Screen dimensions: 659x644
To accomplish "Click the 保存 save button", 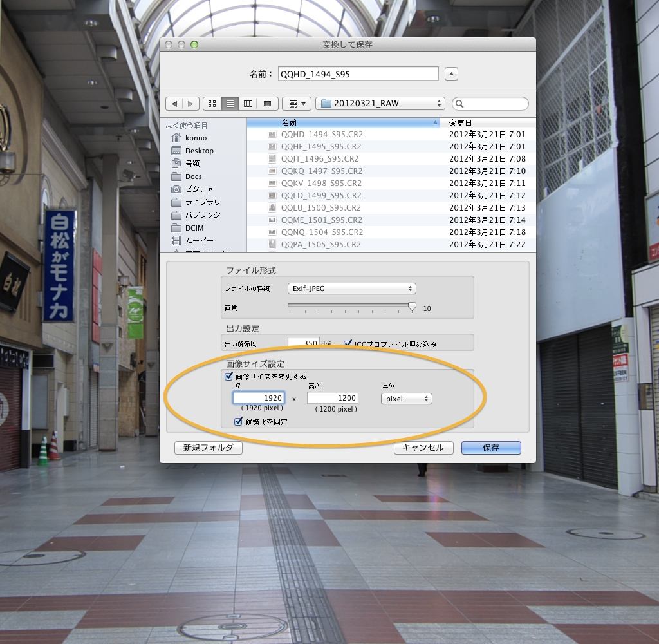I will [x=491, y=448].
